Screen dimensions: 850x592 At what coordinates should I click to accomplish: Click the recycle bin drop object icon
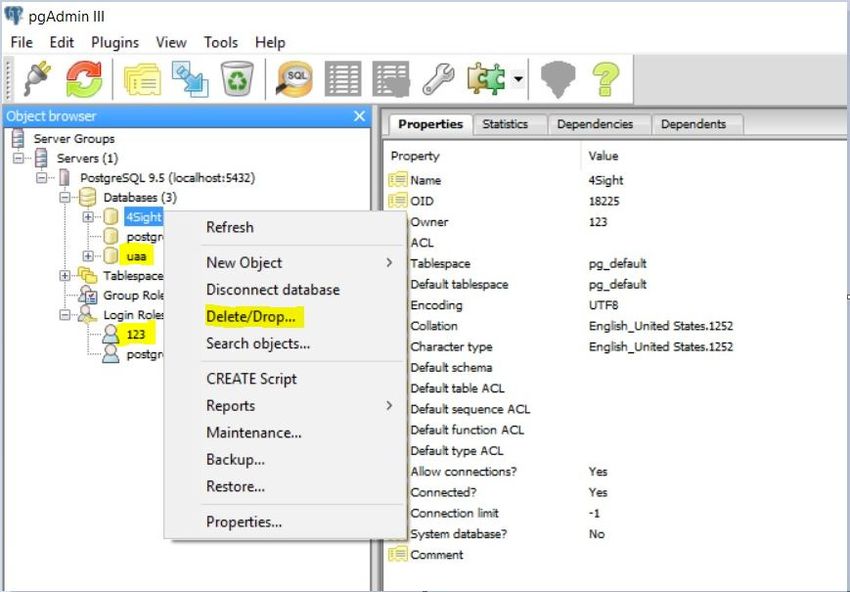click(236, 80)
